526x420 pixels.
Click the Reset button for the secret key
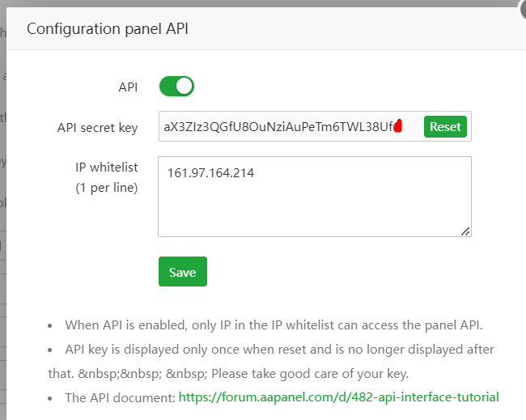tap(445, 126)
